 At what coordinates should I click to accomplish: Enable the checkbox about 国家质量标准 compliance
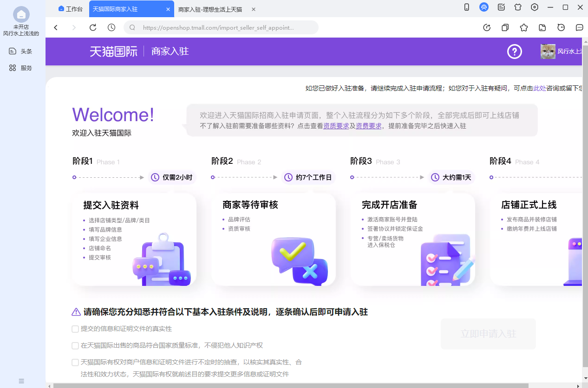75,345
